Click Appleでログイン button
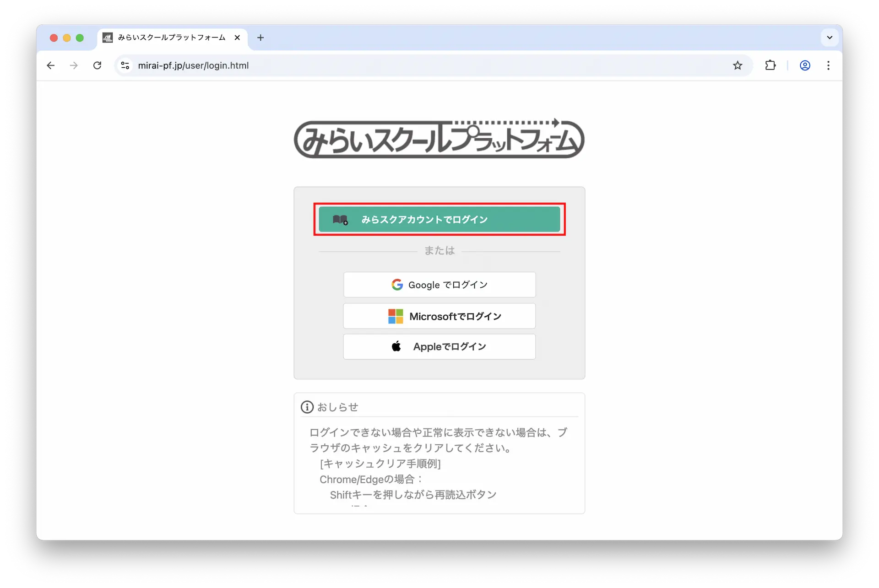The image size is (879, 588). coord(439,346)
